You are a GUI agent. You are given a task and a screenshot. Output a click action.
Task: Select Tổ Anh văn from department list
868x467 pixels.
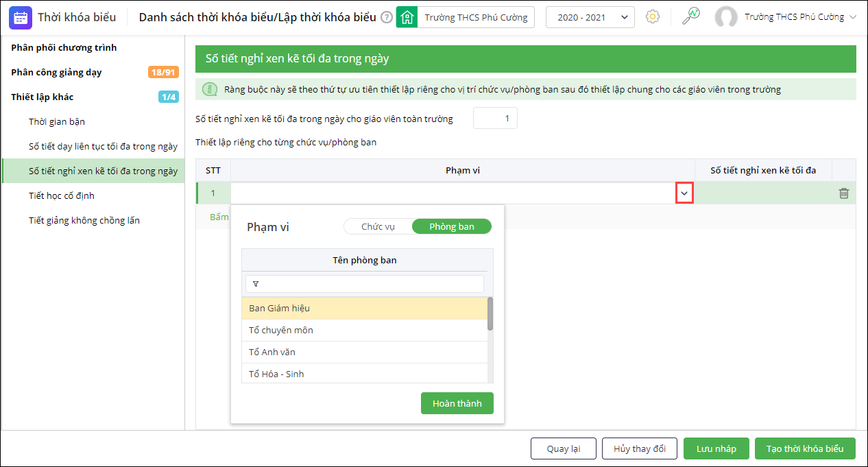[x=272, y=352]
